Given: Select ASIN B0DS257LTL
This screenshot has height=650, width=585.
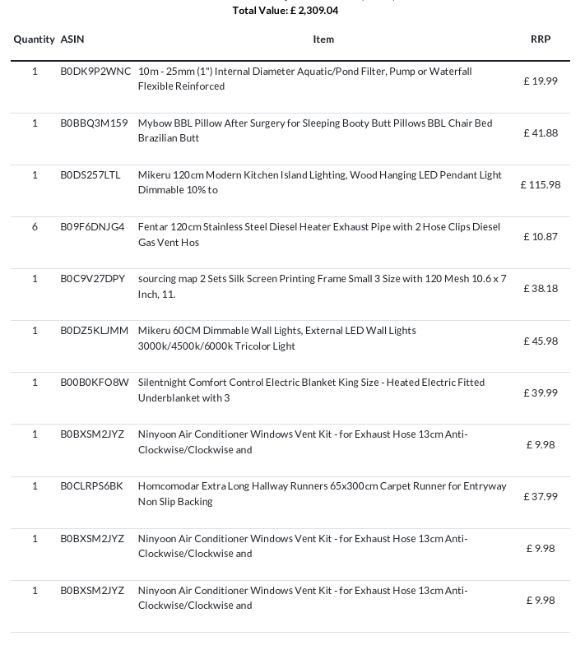Looking at the screenshot, I should 90,175.
